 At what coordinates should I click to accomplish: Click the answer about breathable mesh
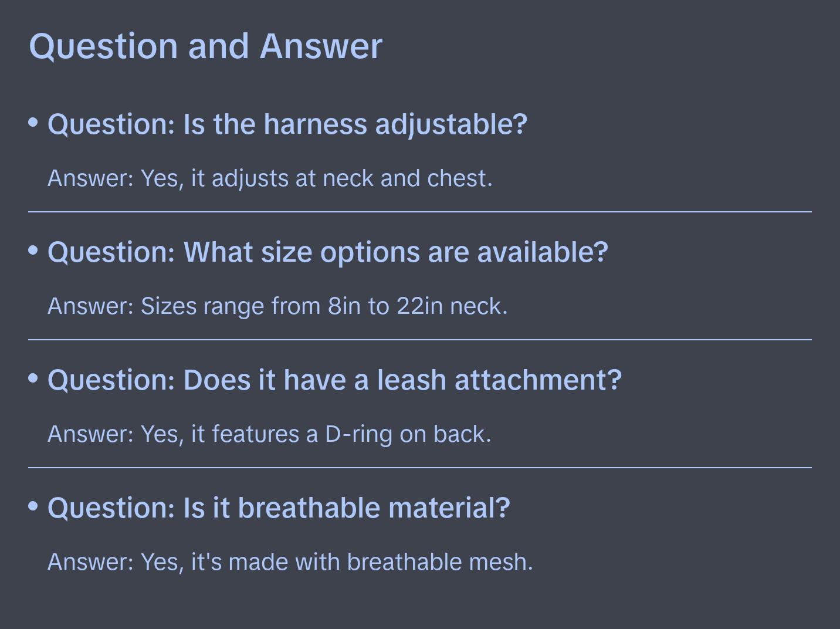tap(290, 562)
